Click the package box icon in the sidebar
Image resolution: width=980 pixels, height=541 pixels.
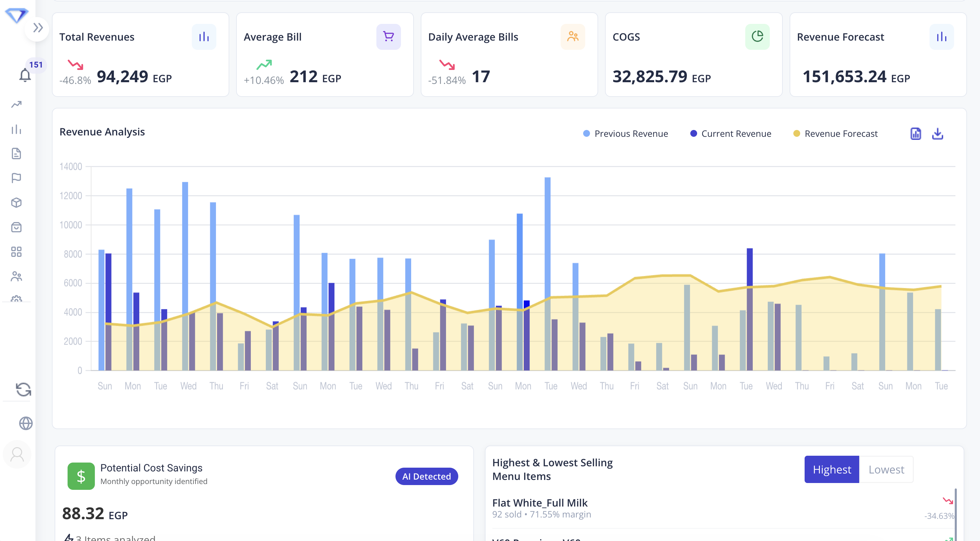(17, 202)
